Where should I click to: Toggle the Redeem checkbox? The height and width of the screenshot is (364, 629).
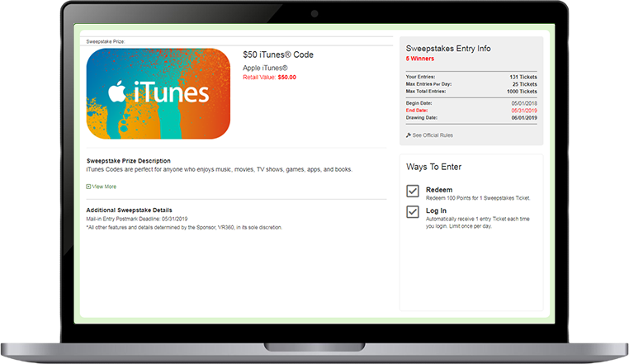tap(413, 191)
